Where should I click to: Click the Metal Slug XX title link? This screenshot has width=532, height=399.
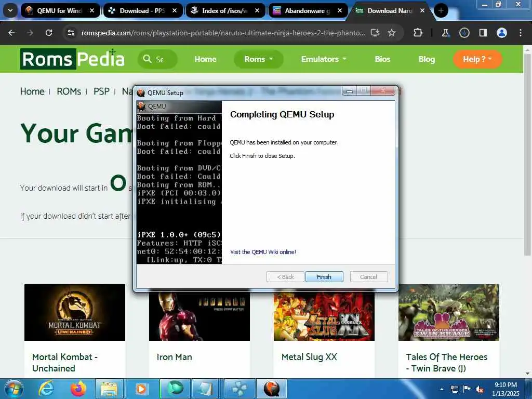[x=309, y=357]
